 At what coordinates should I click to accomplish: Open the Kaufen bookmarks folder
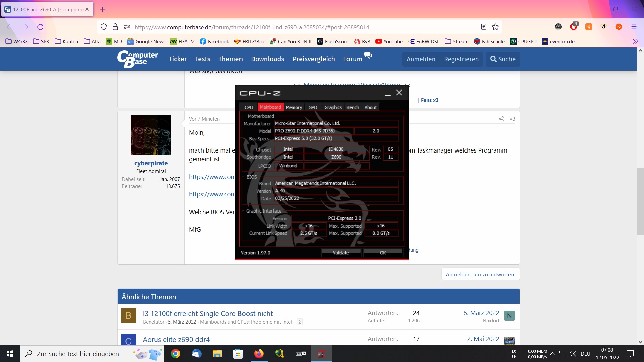(66, 42)
